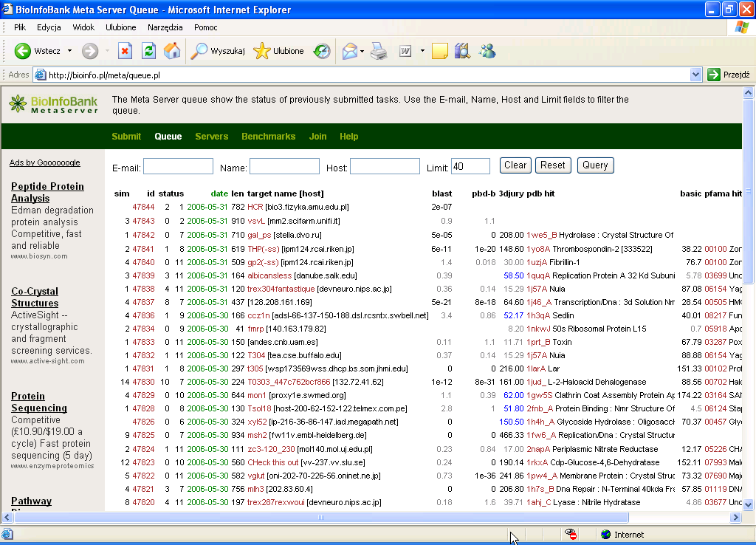Switch to the Servers tab

point(212,137)
